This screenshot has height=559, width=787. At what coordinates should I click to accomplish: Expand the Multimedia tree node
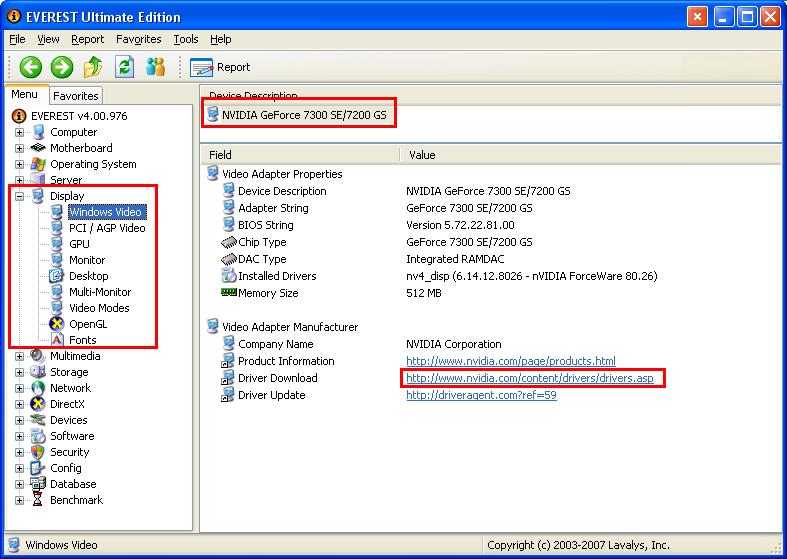tap(19, 356)
